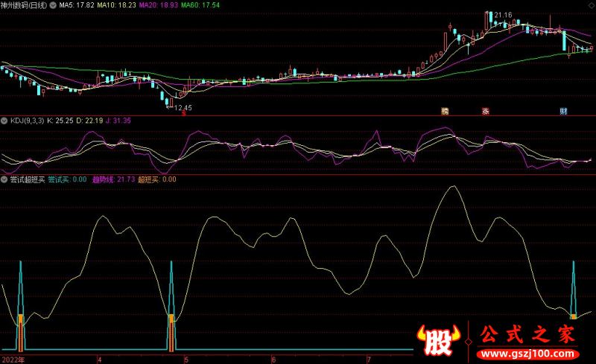
Task: Select the magenta MA20: 18.93 label
Action: (158, 5)
